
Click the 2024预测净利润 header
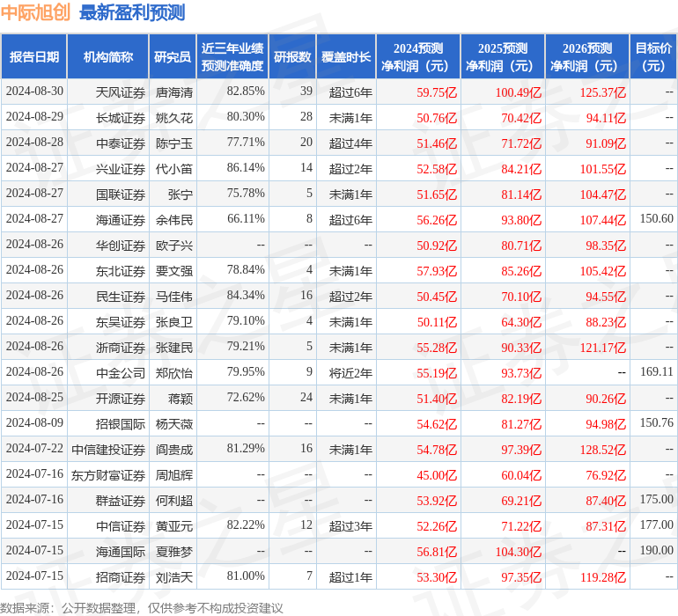[x=418, y=57]
